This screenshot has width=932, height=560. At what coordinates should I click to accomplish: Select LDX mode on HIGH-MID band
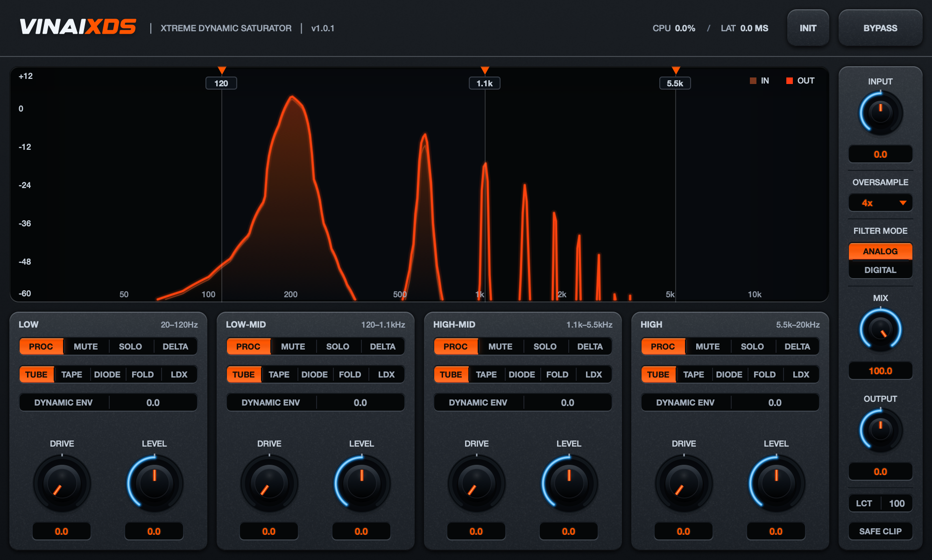593,374
